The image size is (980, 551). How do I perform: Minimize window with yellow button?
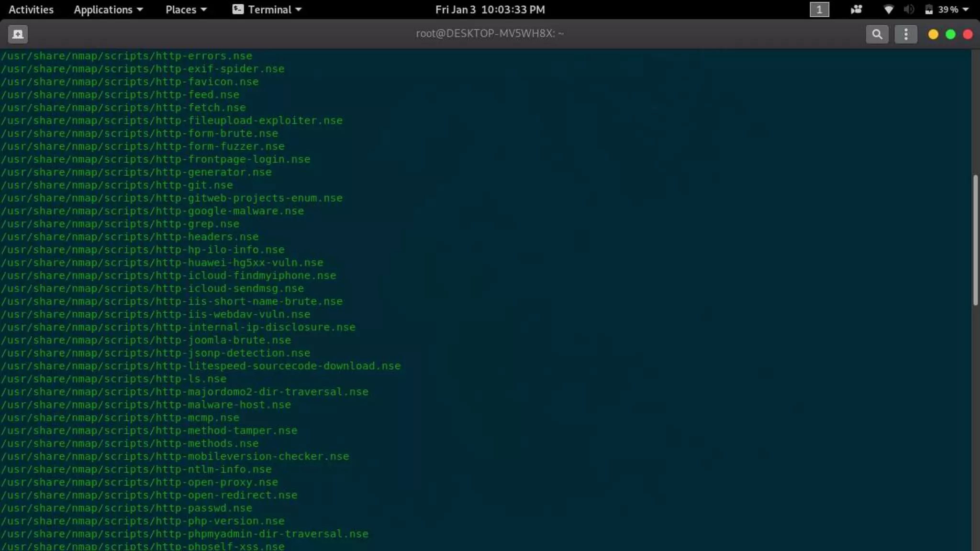coord(933,34)
